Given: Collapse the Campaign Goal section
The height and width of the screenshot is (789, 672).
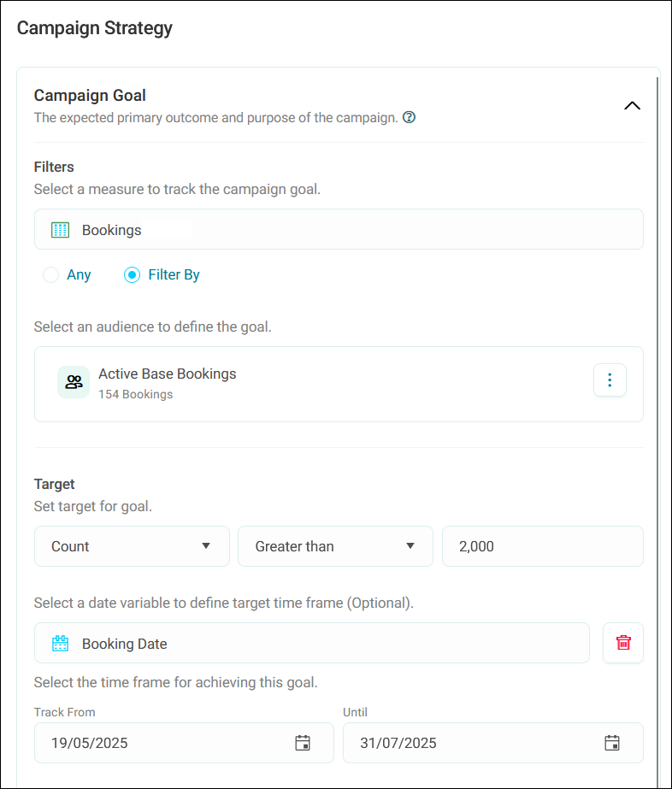Looking at the screenshot, I should 632,106.
